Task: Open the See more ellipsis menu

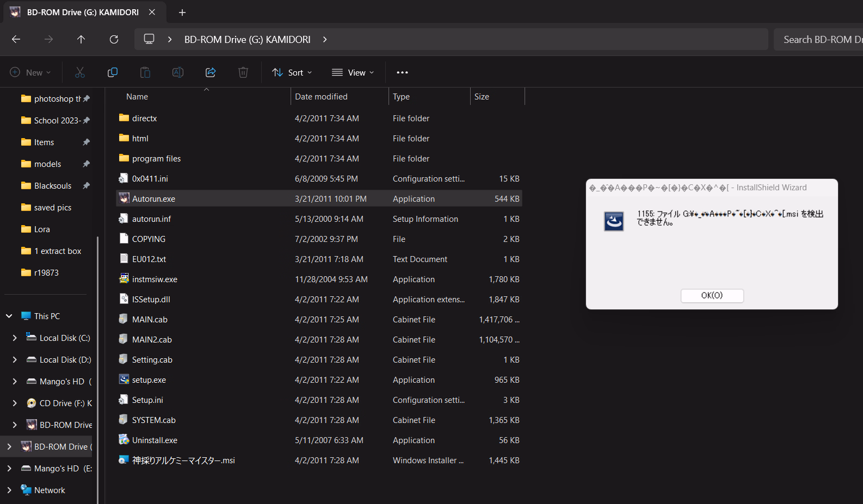Action: click(402, 72)
